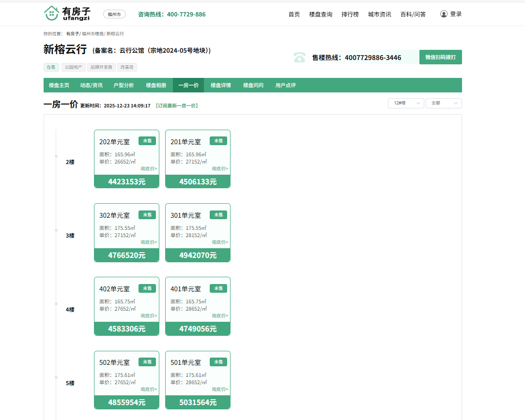Open 百科/问答 in the top menu

coord(413,14)
